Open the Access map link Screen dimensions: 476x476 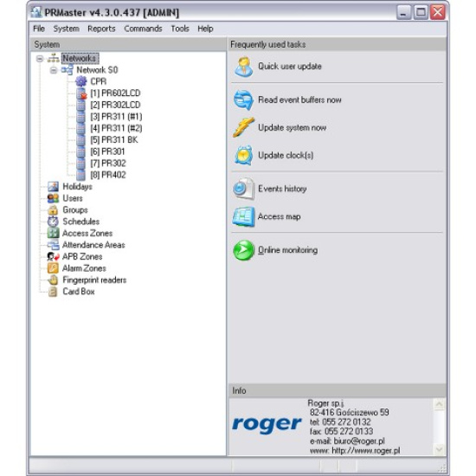pos(279,216)
